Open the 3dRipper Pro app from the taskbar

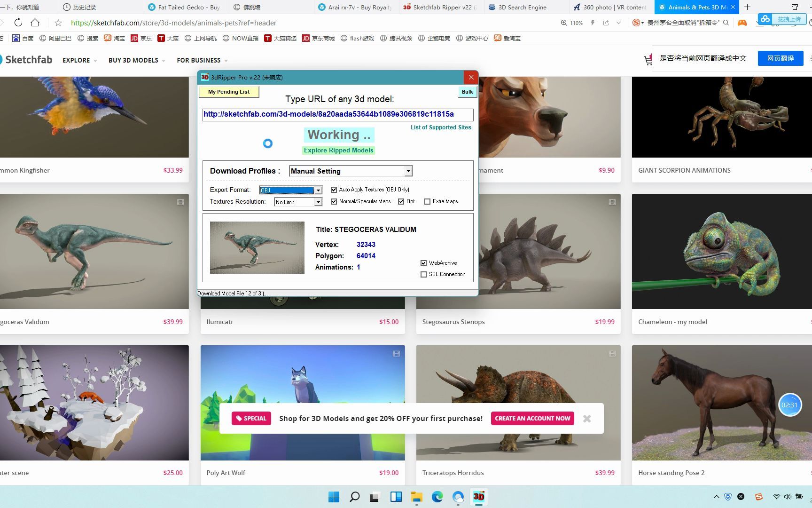[479, 497]
